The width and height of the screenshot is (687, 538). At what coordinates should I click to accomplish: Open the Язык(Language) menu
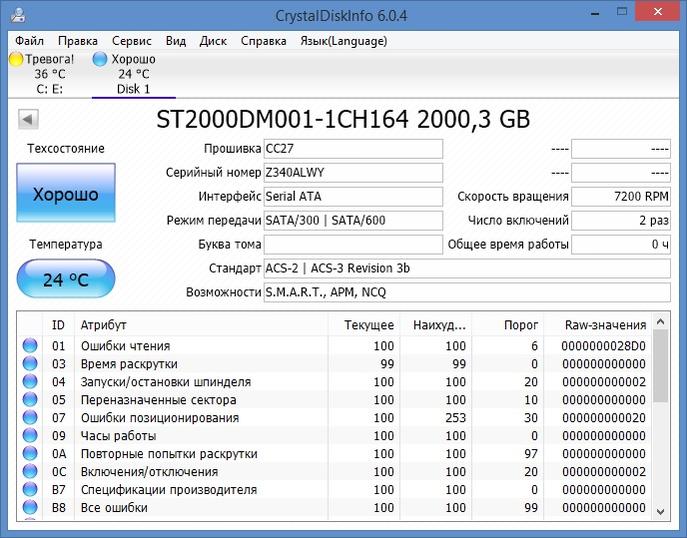pos(344,41)
